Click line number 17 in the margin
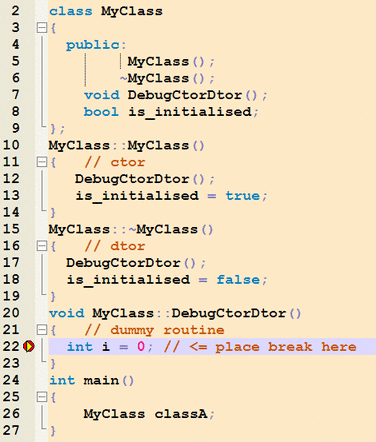Image resolution: width=376 pixels, height=442 pixels. coord(11,263)
